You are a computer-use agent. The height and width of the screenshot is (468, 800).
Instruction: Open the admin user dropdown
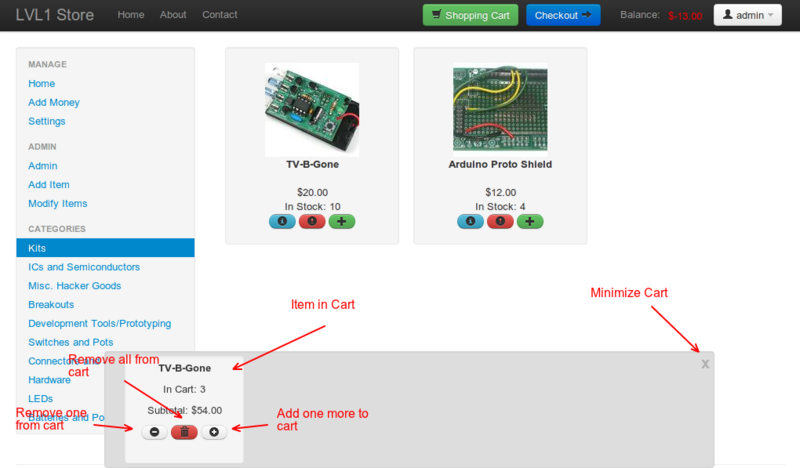tap(747, 15)
